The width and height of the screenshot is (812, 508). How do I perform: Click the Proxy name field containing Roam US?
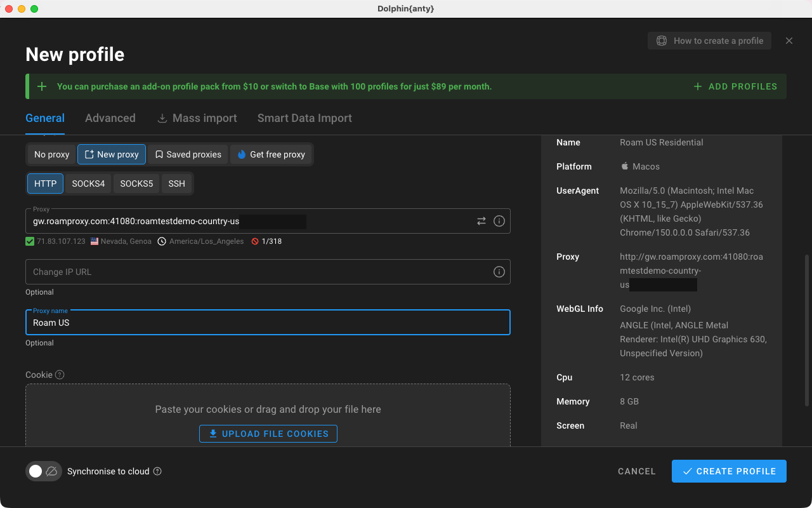pos(268,323)
